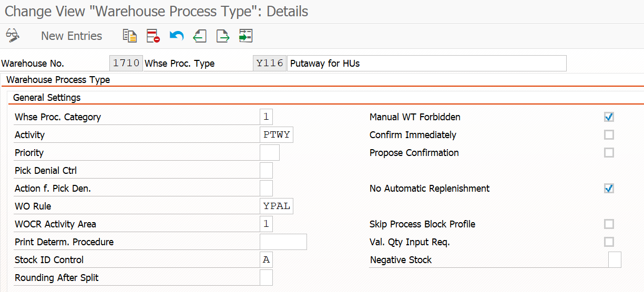This screenshot has width=644, height=292.
Task: Enable Confirm Immediately checkbox
Action: tap(609, 135)
